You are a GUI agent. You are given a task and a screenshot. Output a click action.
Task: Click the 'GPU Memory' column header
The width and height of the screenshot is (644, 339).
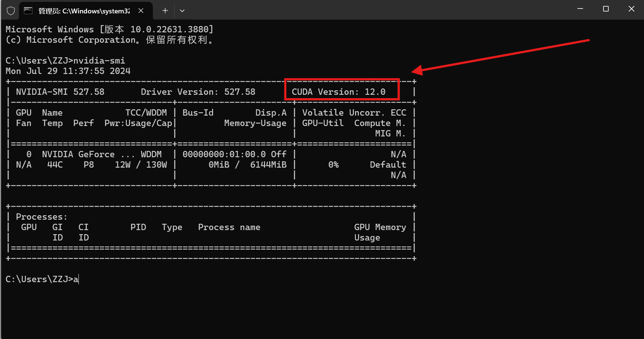(x=380, y=227)
